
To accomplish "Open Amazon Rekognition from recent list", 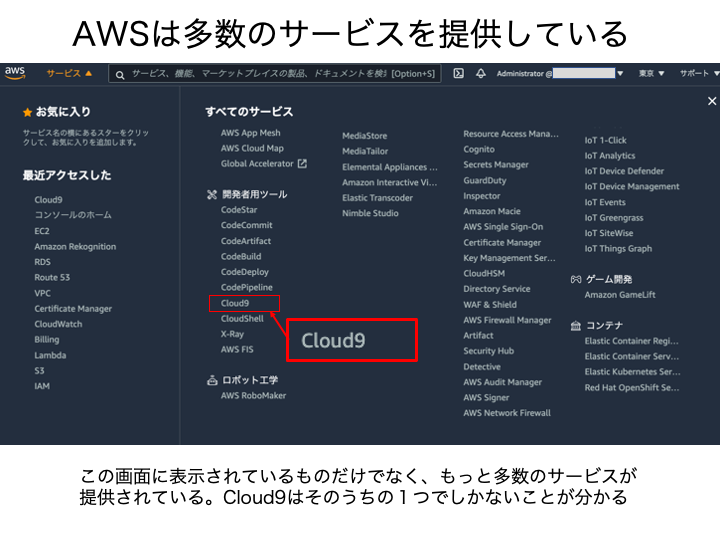I will click(x=75, y=247).
